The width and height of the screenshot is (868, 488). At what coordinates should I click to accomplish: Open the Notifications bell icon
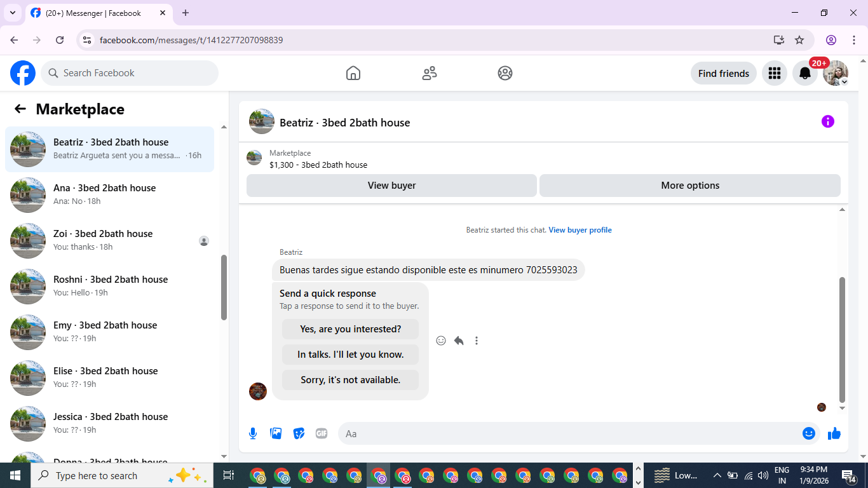click(x=805, y=73)
